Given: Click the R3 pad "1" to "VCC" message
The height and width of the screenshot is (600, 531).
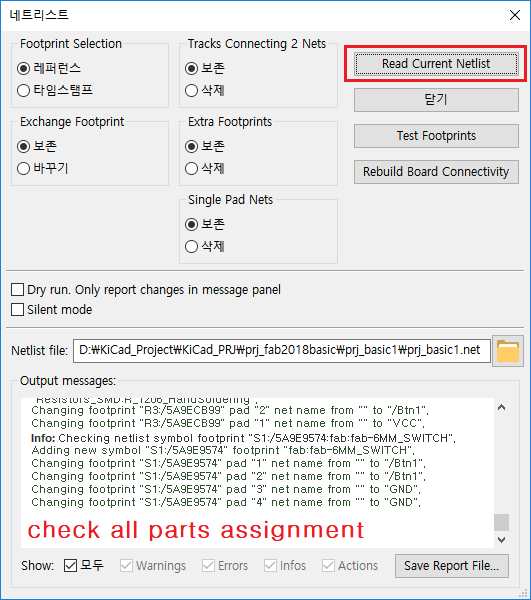Looking at the screenshot, I should (x=228, y=424).
